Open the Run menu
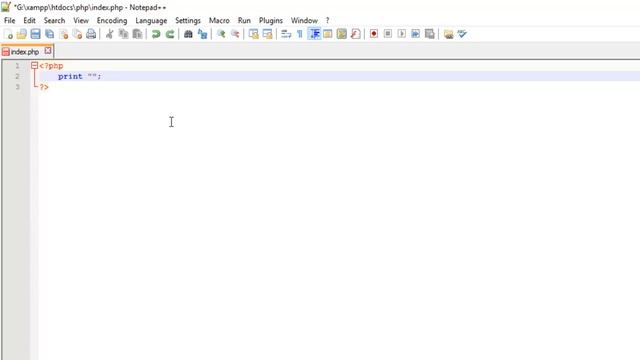The image size is (640, 360). [x=244, y=20]
